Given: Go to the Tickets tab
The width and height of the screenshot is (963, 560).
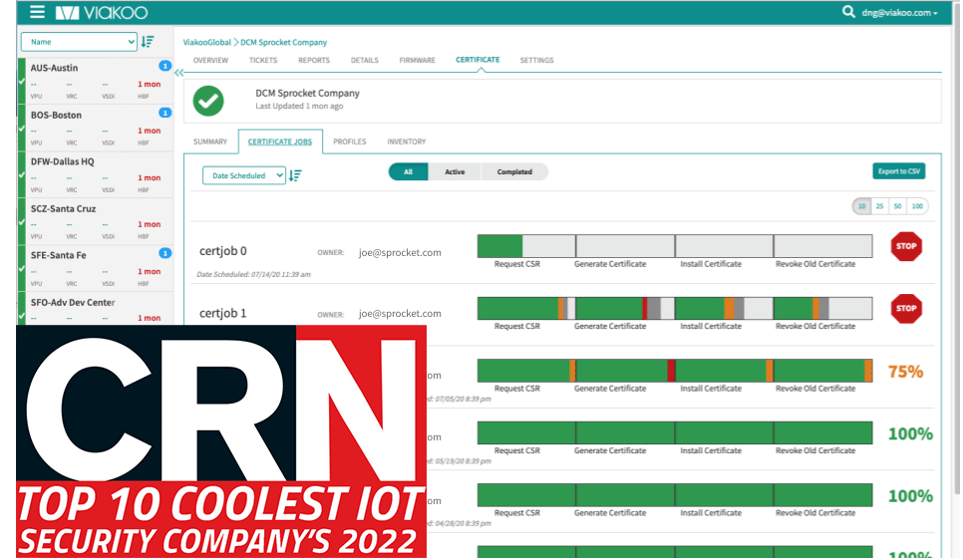Looking at the screenshot, I should (x=263, y=60).
